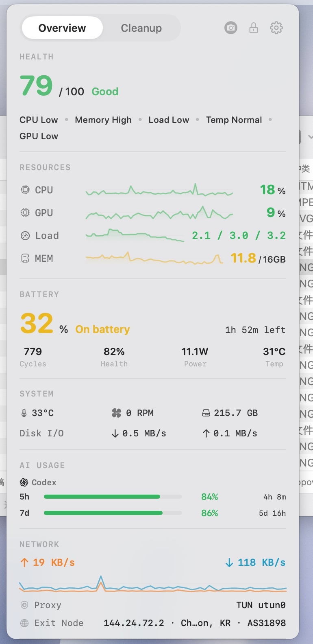Click the Codex logo icon
This screenshot has height=644, width=313.
click(x=24, y=482)
